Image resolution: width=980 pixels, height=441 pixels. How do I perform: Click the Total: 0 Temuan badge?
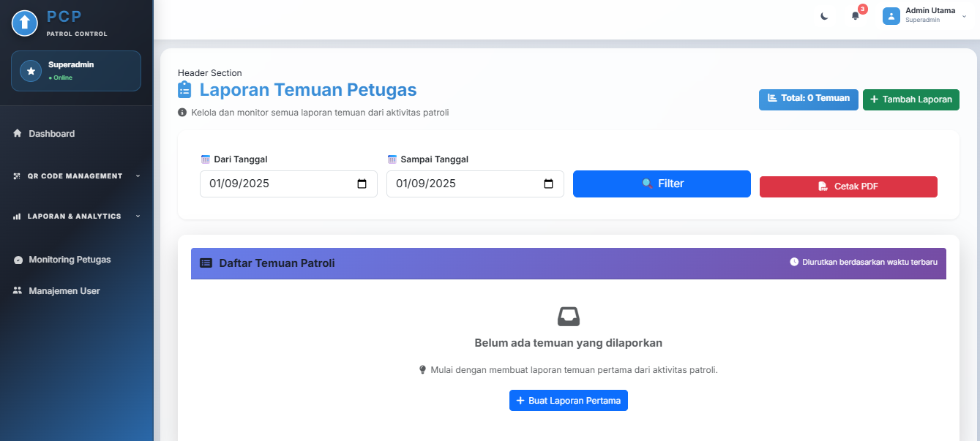808,99
